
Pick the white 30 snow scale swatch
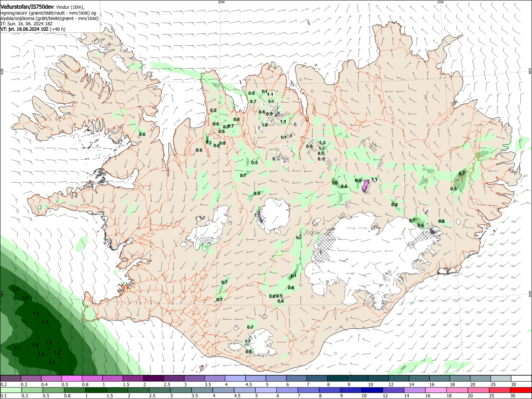pyautogui.click(x=521, y=378)
